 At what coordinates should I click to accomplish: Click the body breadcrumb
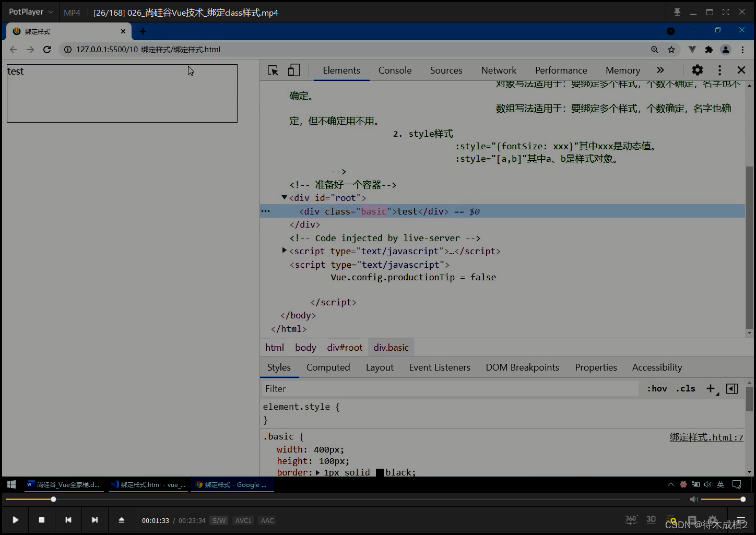click(305, 348)
